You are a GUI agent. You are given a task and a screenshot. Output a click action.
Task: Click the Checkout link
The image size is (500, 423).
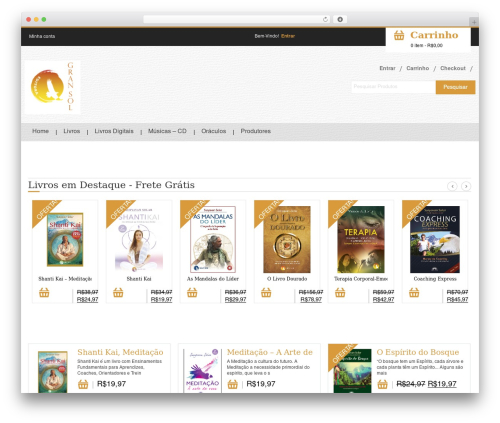click(x=453, y=68)
